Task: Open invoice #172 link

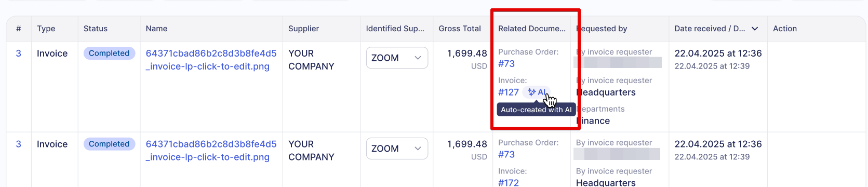Action: (x=509, y=182)
